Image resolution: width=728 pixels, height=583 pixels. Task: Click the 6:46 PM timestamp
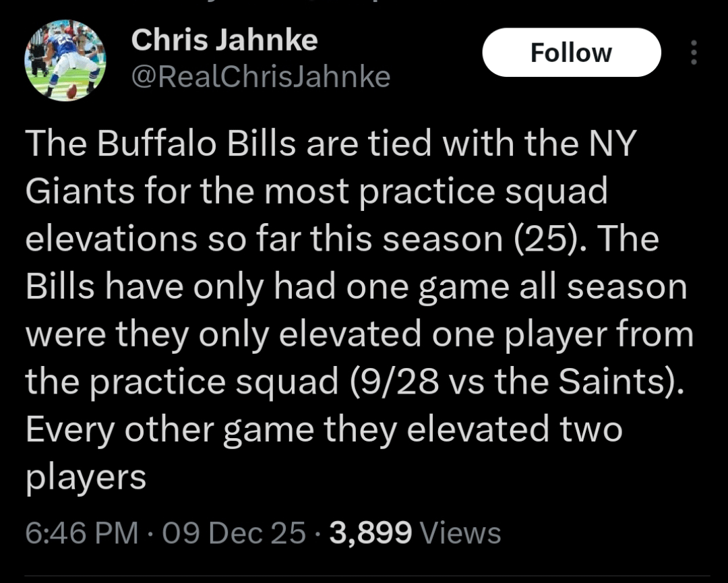coord(82,533)
